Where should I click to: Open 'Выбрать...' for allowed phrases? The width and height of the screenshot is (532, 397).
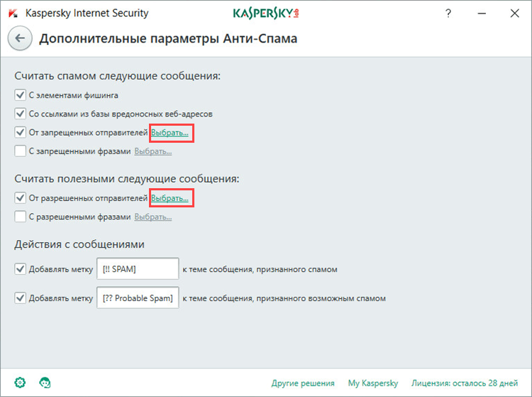(x=153, y=217)
